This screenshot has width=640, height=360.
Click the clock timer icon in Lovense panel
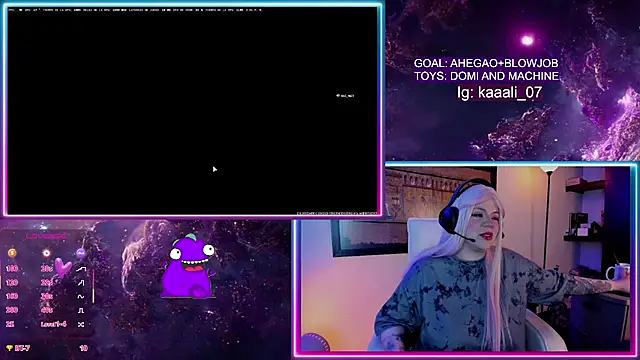pos(47,253)
